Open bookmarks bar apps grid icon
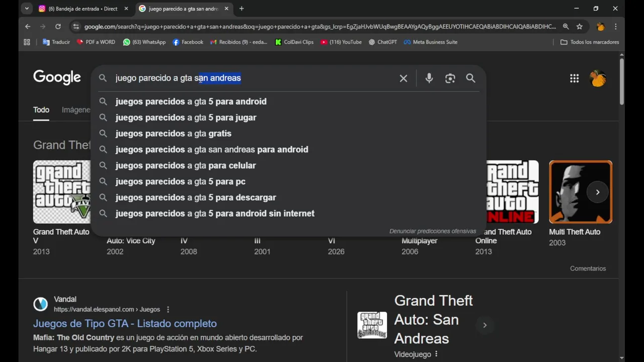This screenshot has height=362, width=644. pos(27,42)
